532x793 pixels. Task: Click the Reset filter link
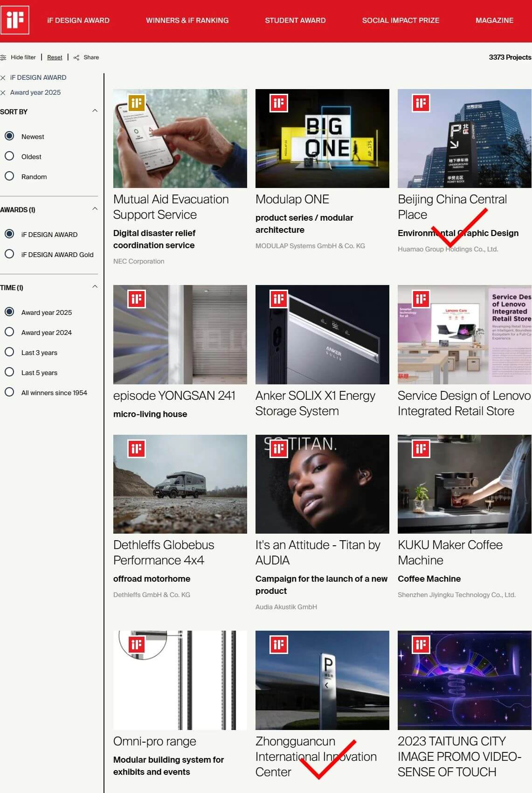click(x=55, y=57)
